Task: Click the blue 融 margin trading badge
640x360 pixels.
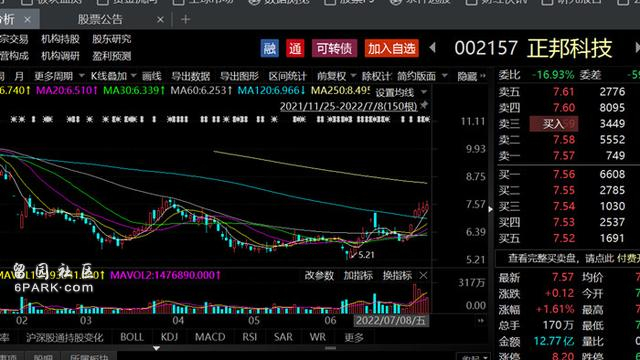Action: pos(269,49)
